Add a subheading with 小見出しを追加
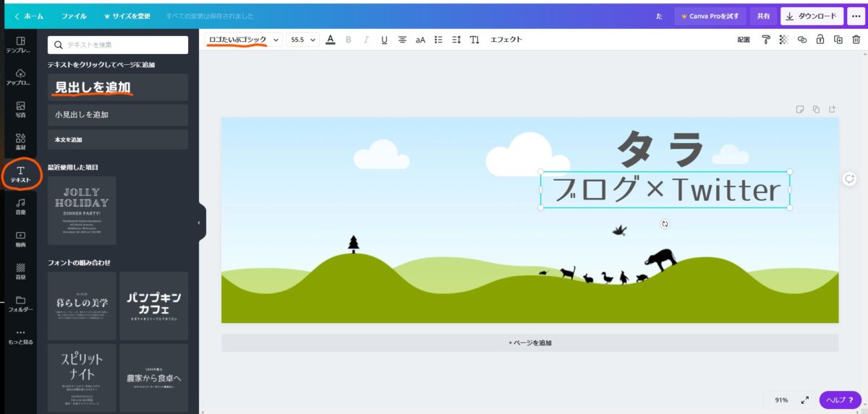The width and height of the screenshot is (868, 414). pyautogui.click(x=118, y=115)
